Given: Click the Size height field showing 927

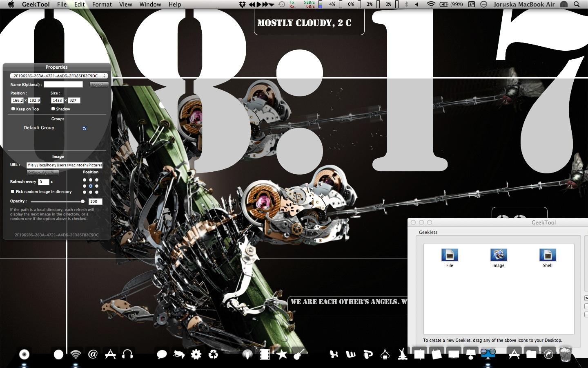Looking at the screenshot, I should point(74,100).
